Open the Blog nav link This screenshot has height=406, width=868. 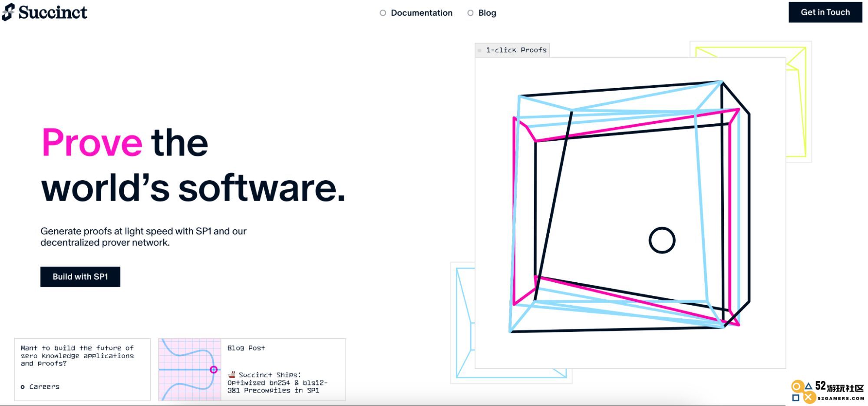[x=487, y=13]
